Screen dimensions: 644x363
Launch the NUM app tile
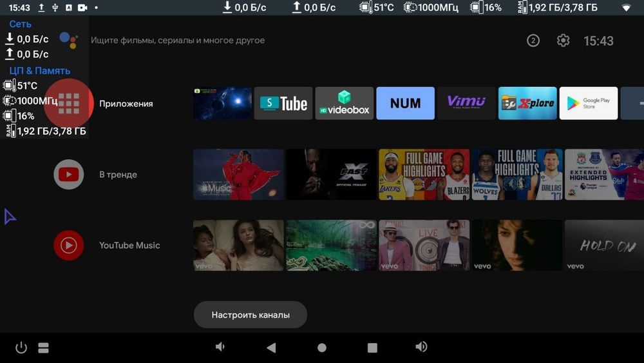pyautogui.click(x=405, y=103)
